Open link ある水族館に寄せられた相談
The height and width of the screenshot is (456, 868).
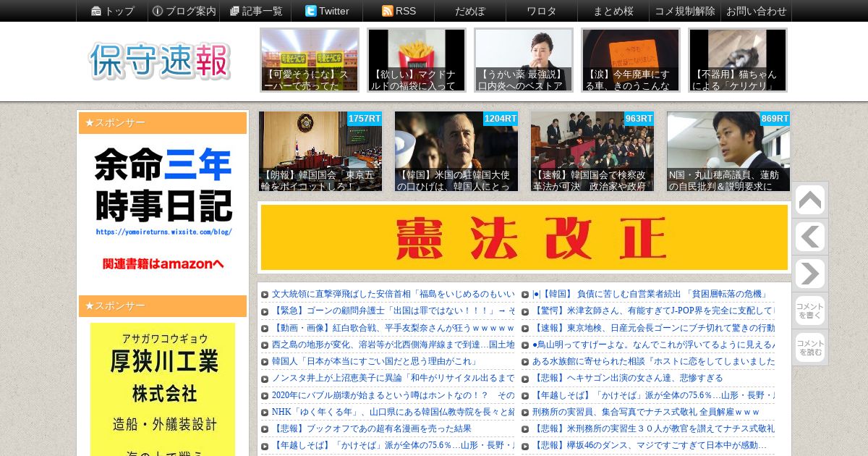tap(653, 361)
